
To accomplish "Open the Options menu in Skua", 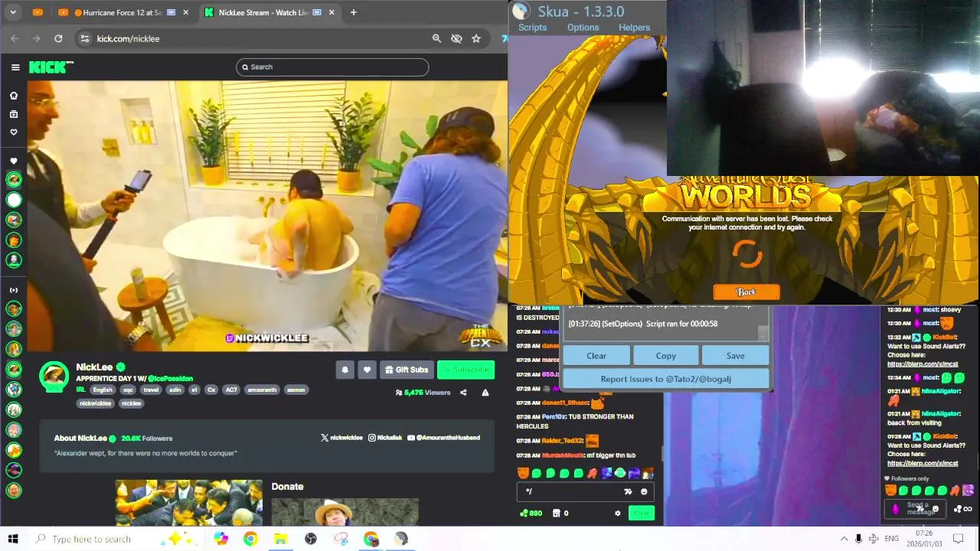I will point(583,28).
